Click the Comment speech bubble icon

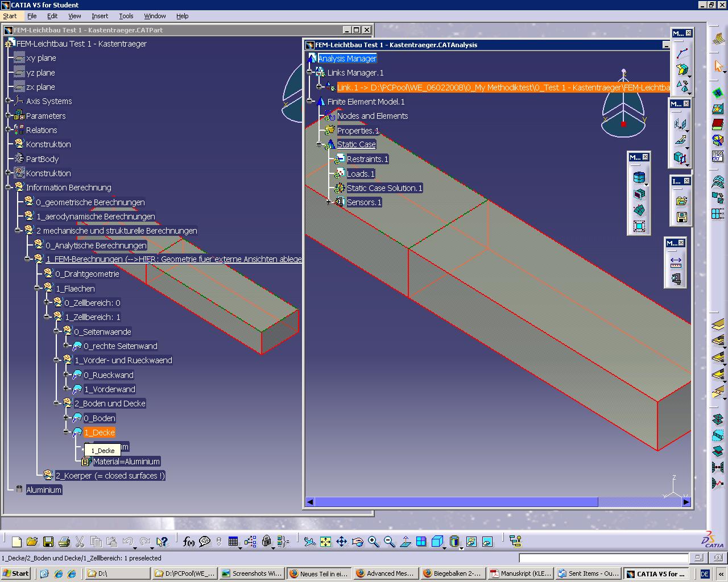pos(205,542)
